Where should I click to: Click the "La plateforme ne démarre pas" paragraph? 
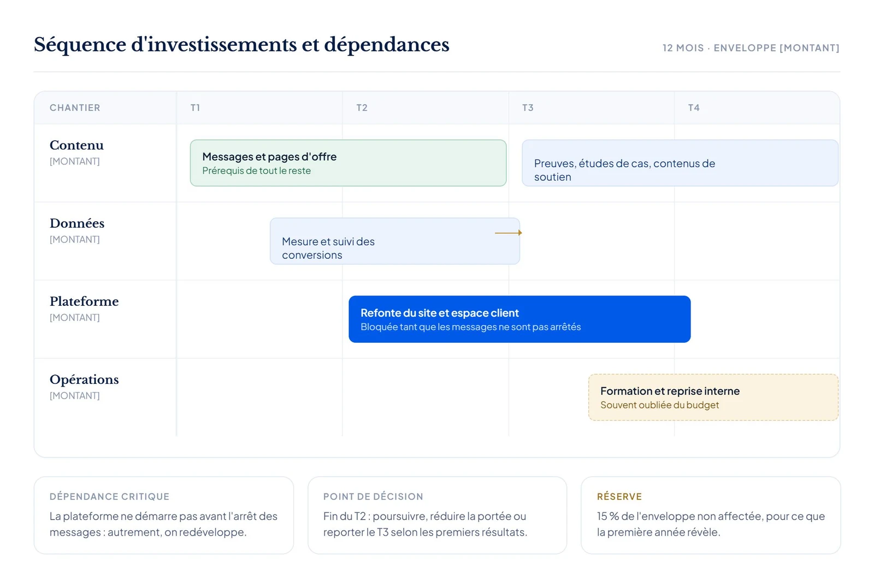pos(163,524)
